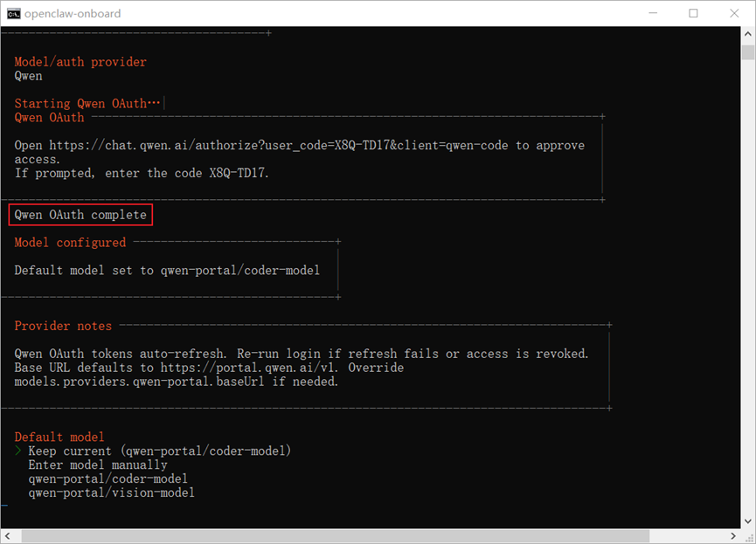Click the cmd icon in the title bar

tap(14, 13)
